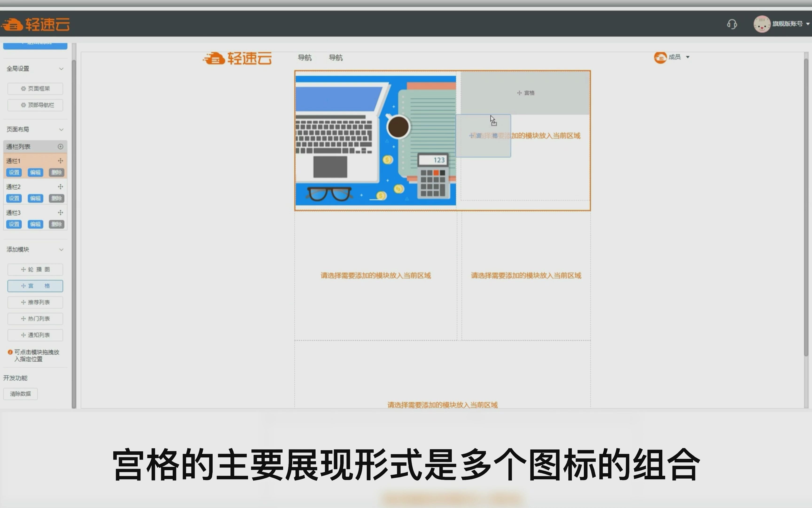Click 编辑 for 通栏1
Image resolution: width=812 pixels, height=508 pixels.
click(x=35, y=172)
